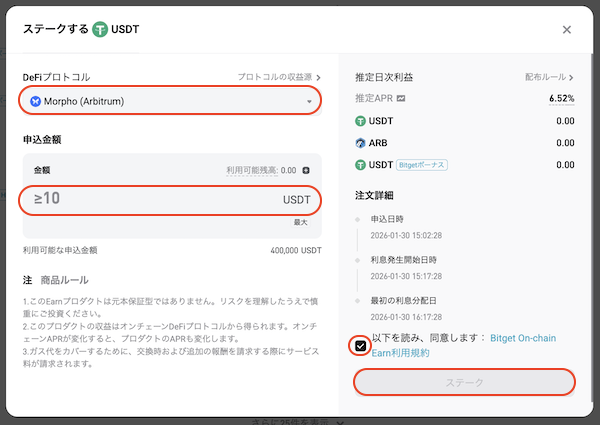Click the Morpho protocol icon
The image size is (600, 425).
coord(36,101)
